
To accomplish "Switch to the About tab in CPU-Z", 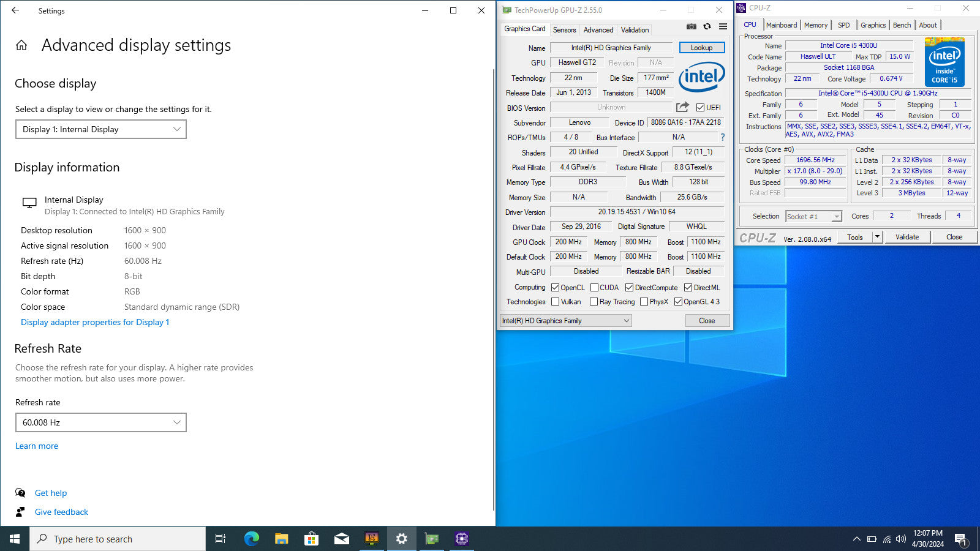I will (928, 25).
